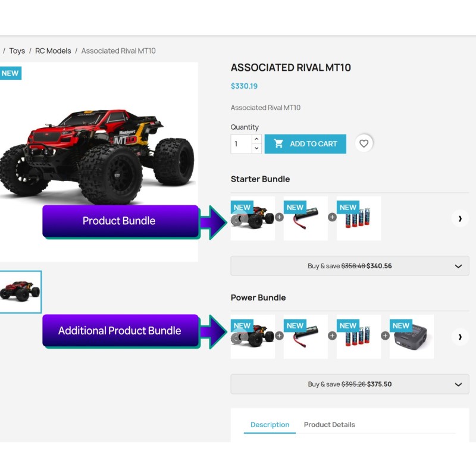The height and width of the screenshot is (476, 476).
Task: Go to RC Models breadcrumb link
Action: [x=53, y=51]
